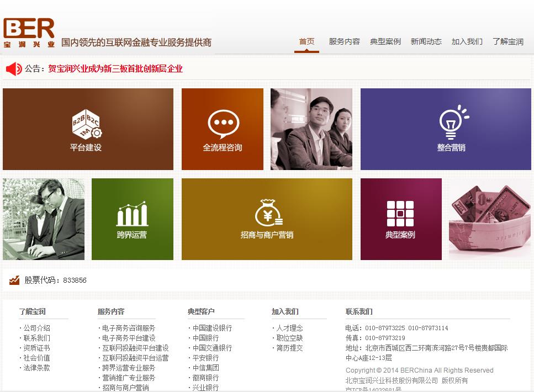Open 职位空缺 footer link

289,338
